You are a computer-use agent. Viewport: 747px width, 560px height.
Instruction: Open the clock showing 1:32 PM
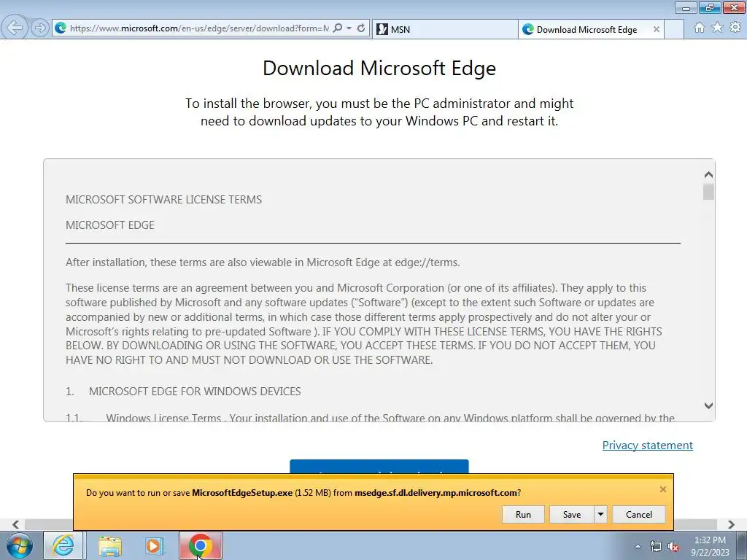pyautogui.click(x=710, y=546)
